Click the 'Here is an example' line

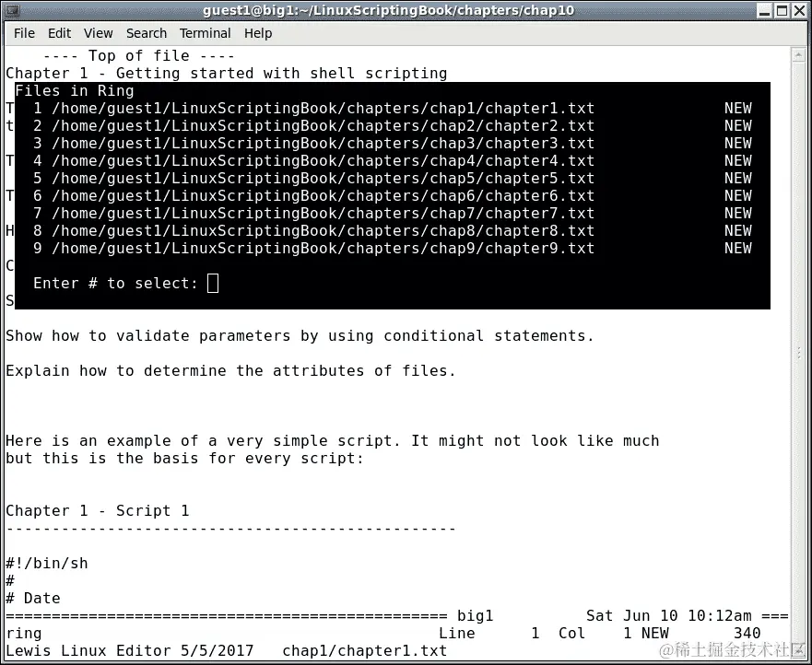pyautogui.click(x=333, y=441)
